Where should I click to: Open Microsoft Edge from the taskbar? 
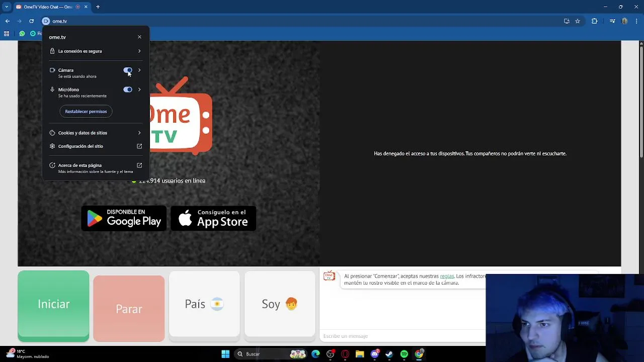(x=315, y=354)
